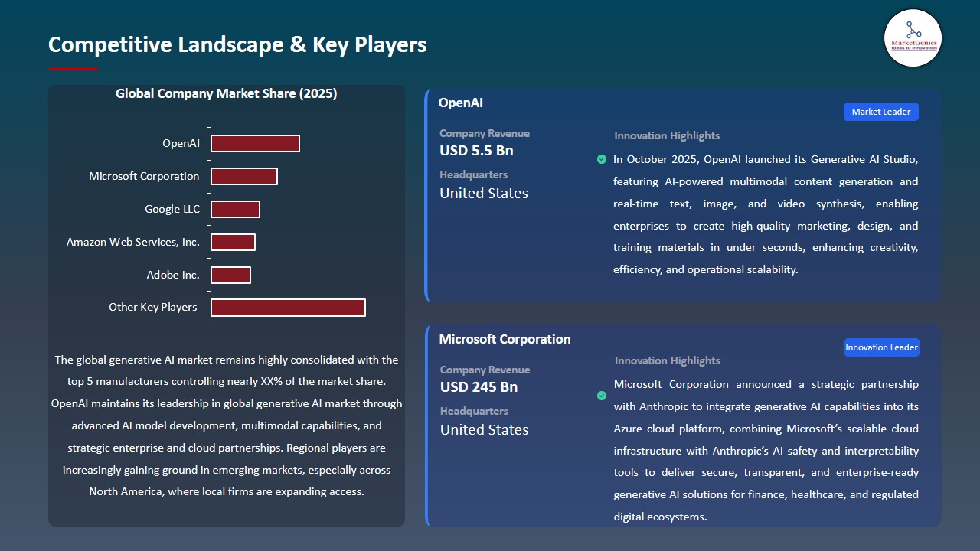
Task: Click the OpenAI Generative AI Studio paragraph
Action: [766, 214]
